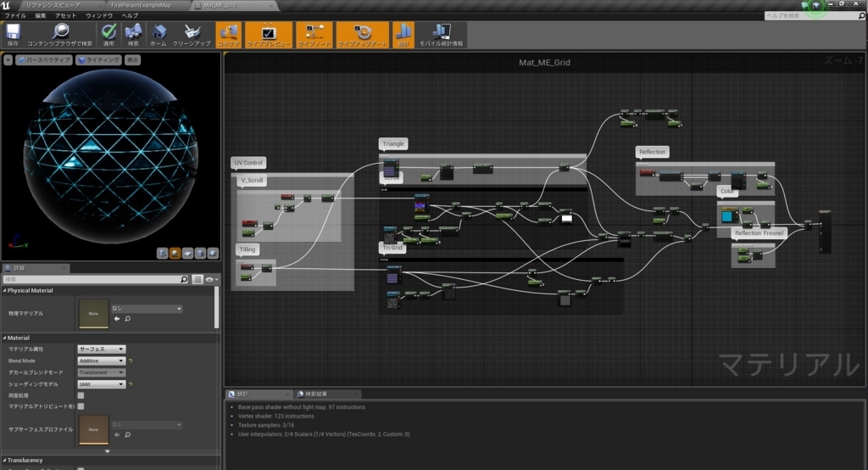
Task: Toggle the 統計 stats bar-chart button
Action: tap(403, 35)
